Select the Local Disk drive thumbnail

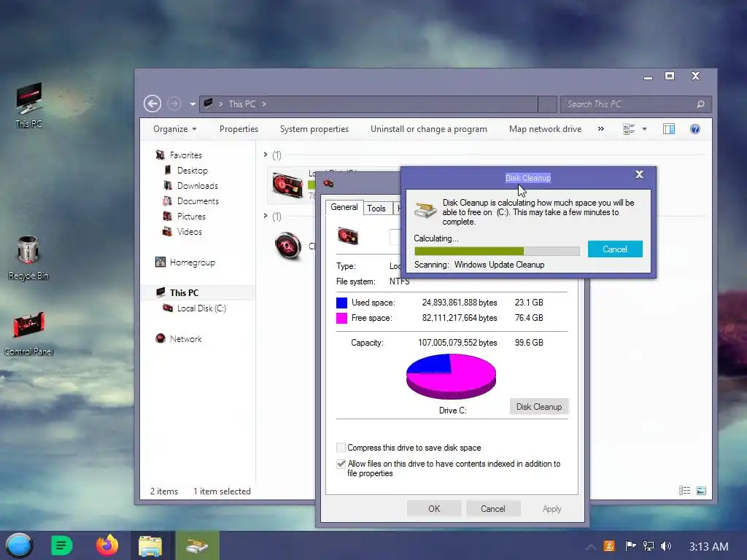287,184
